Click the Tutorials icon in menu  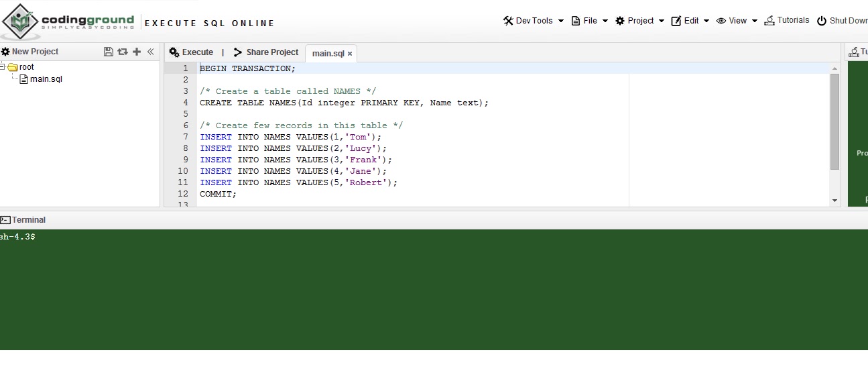pos(769,20)
